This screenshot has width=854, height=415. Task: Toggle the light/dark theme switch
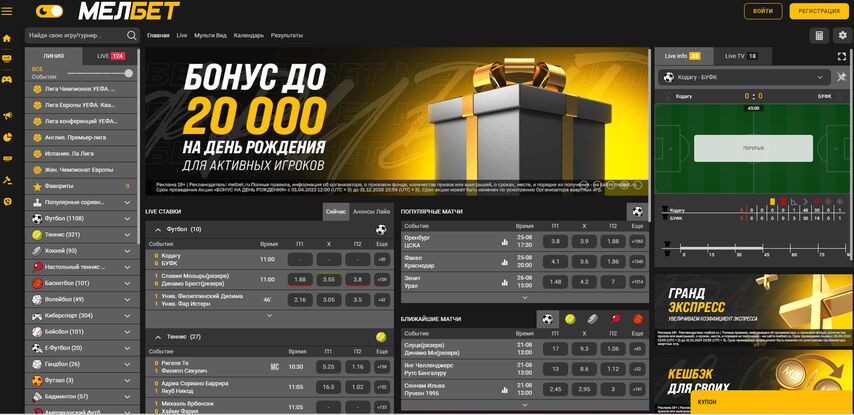click(x=49, y=11)
